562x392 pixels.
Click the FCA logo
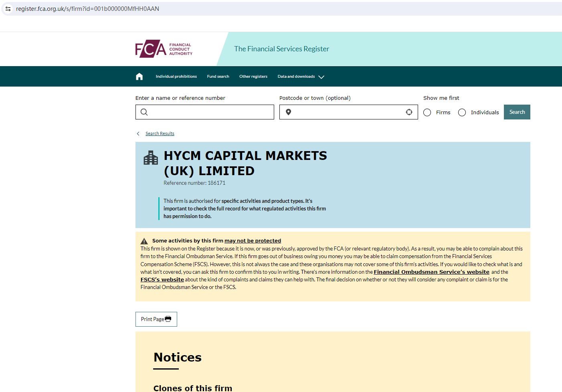[x=164, y=49]
